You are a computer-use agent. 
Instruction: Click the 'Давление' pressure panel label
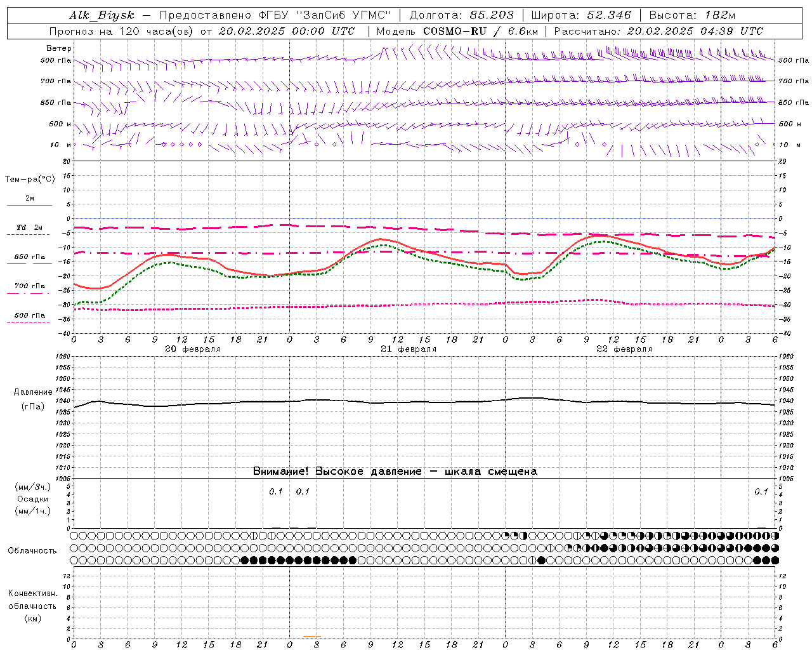(x=33, y=392)
